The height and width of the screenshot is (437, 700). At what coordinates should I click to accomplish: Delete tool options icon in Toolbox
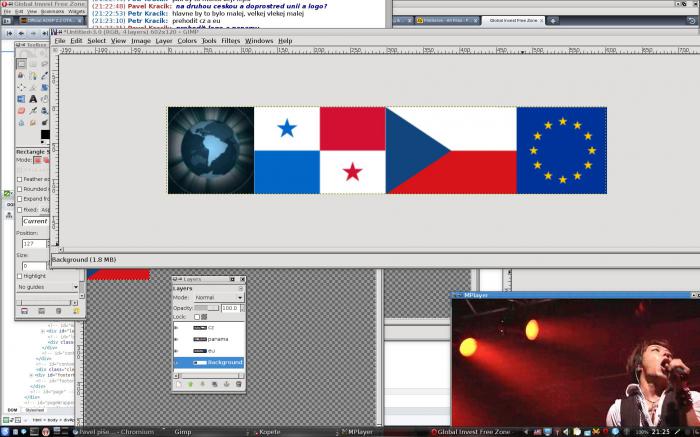[58, 311]
